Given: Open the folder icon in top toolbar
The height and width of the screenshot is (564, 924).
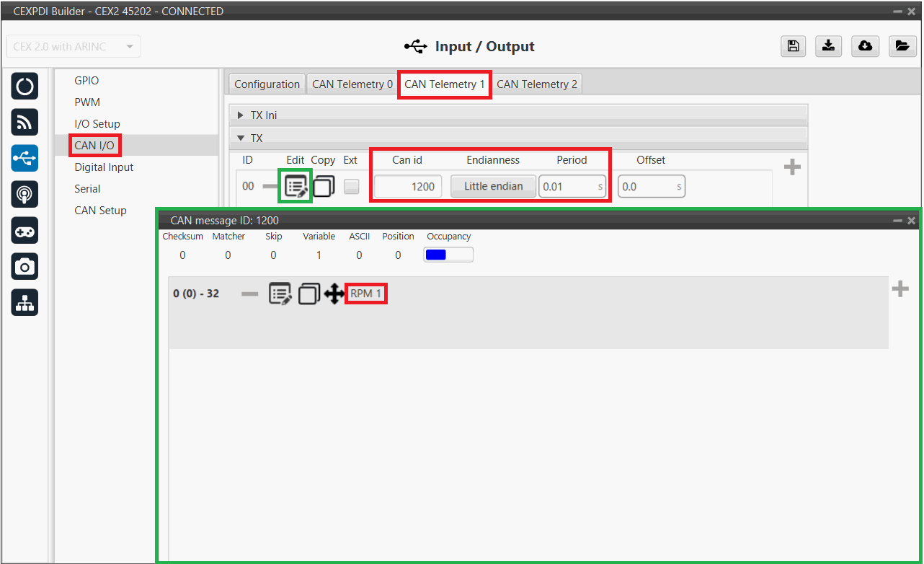Looking at the screenshot, I should [x=902, y=46].
